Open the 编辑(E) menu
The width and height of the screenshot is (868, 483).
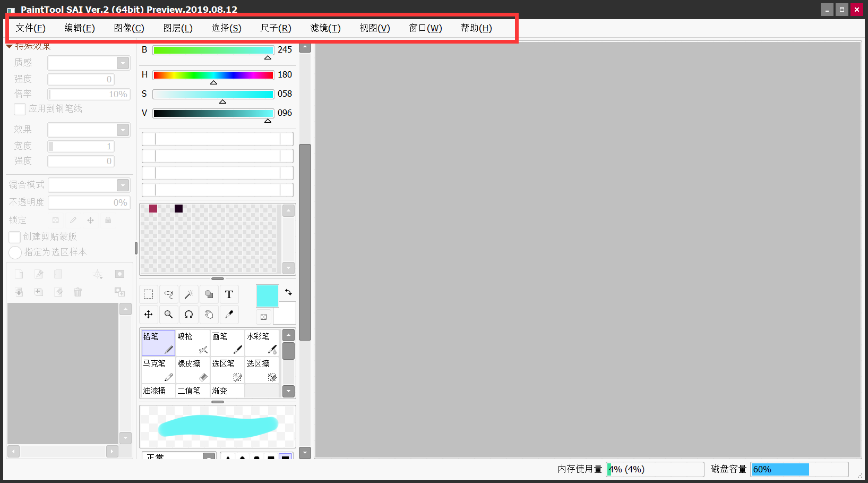click(x=80, y=28)
